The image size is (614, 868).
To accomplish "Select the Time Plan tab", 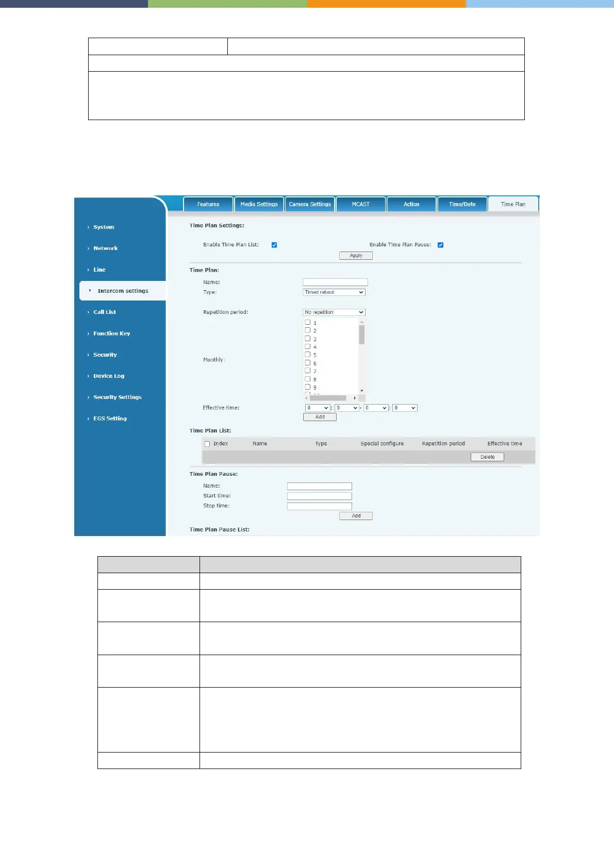I will coord(513,204).
